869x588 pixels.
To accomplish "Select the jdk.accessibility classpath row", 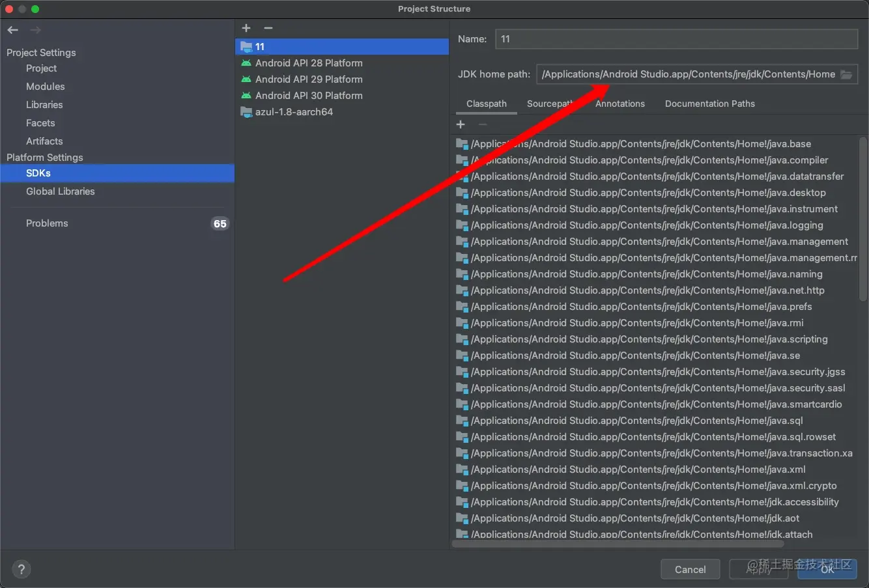I will [x=655, y=502].
